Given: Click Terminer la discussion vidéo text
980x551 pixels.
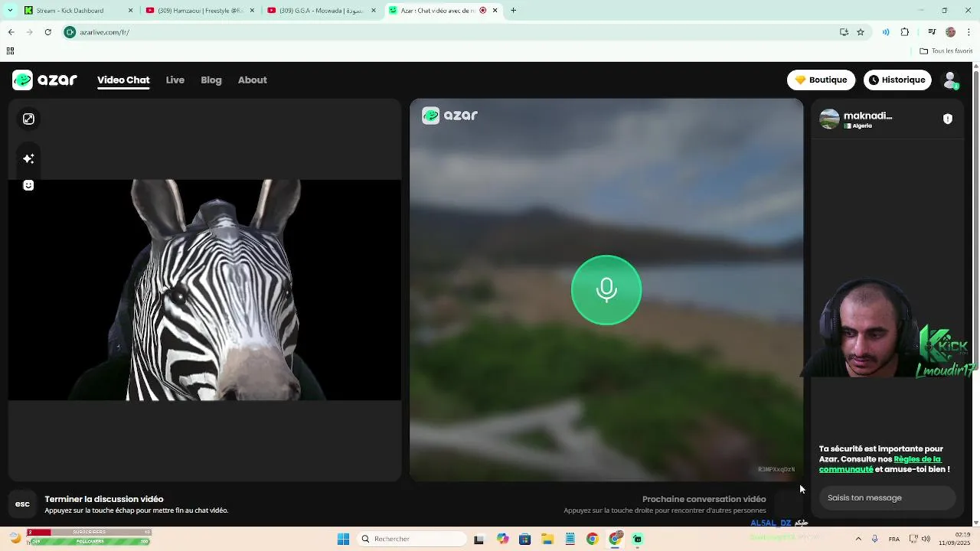Looking at the screenshot, I should [x=104, y=499].
